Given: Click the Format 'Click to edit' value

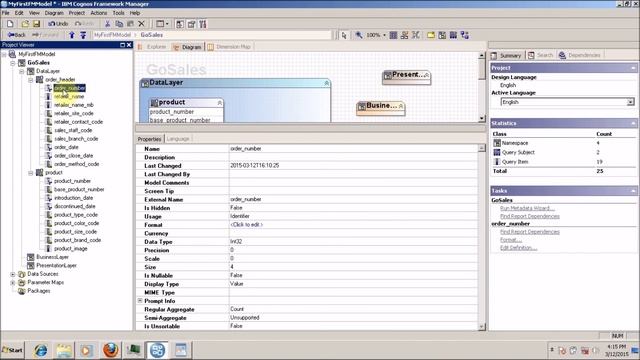Looking at the screenshot, I should click(x=247, y=225).
